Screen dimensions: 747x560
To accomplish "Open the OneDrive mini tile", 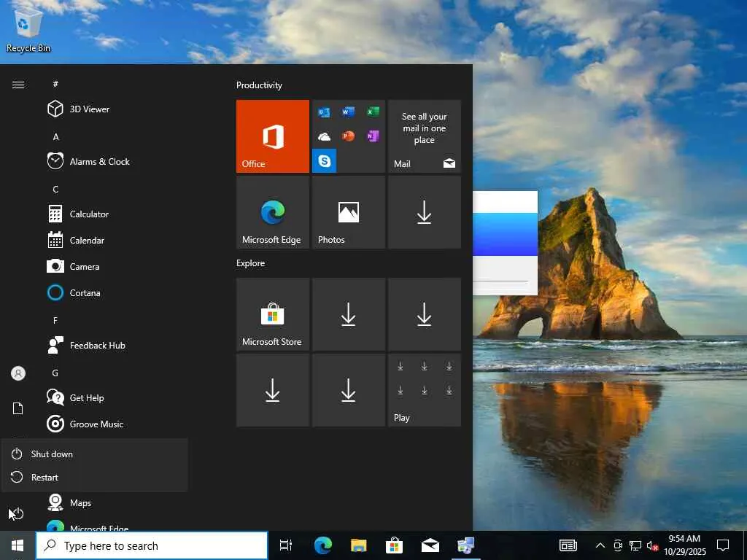I will 324,136.
